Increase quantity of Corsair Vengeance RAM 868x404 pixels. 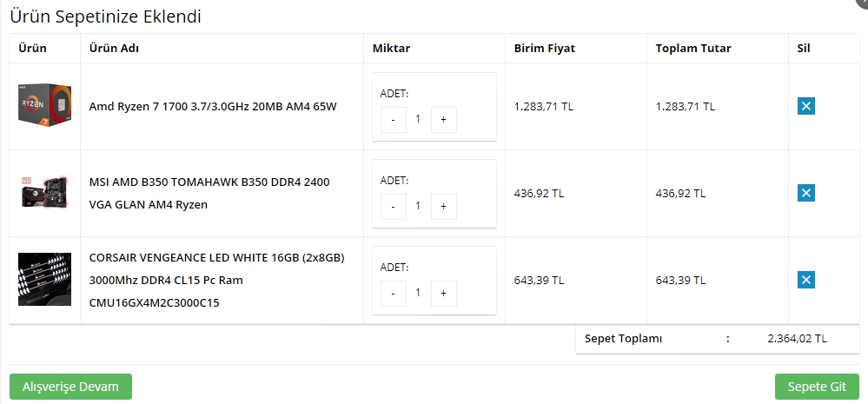443,294
